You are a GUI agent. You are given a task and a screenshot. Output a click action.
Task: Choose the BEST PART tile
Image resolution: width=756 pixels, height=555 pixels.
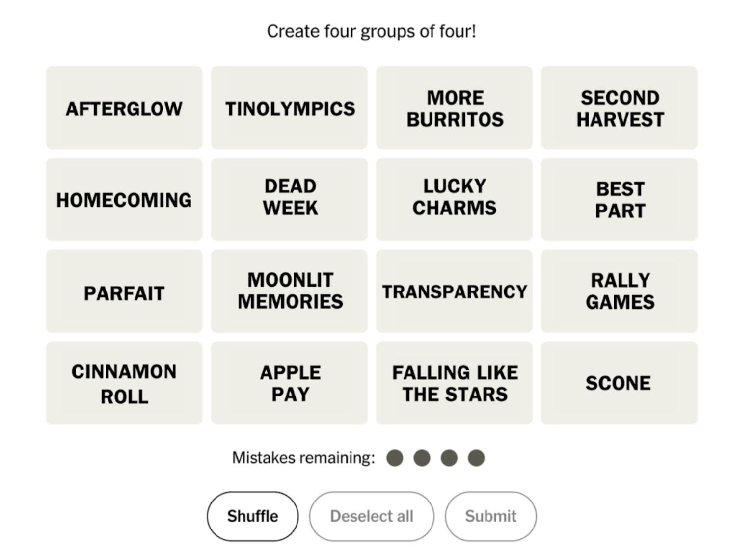(619, 200)
